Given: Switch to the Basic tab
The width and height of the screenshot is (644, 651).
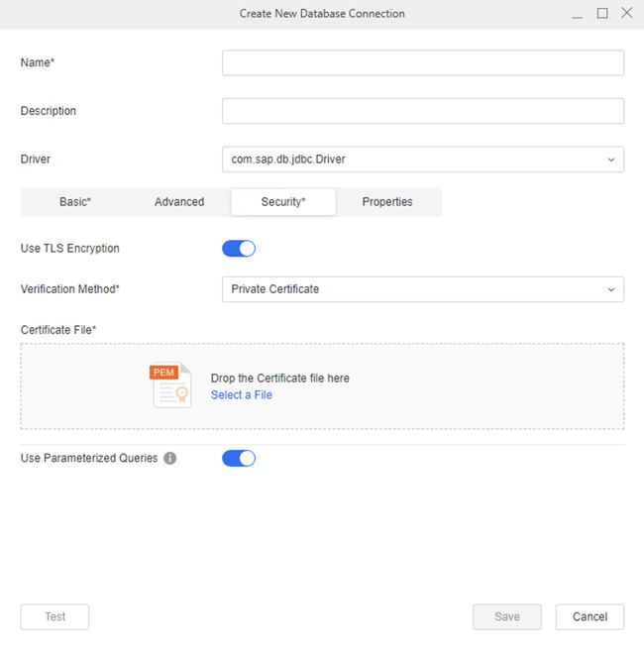Looking at the screenshot, I should coord(75,202).
